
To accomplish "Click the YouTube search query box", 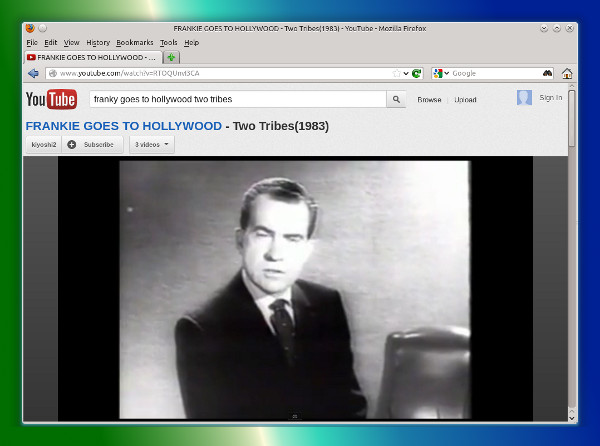I will (x=238, y=99).
